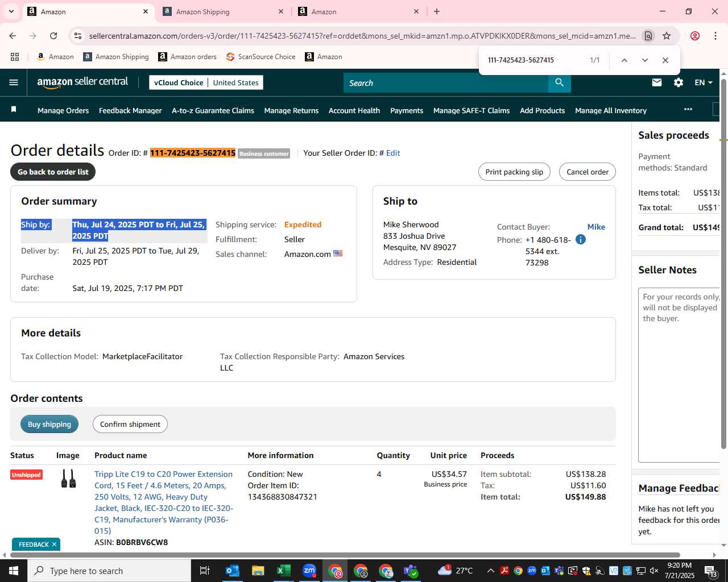Image resolution: width=728 pixels, height=582 pixels.
Task: Click Buy shipping button
Action: click(49, 424)
